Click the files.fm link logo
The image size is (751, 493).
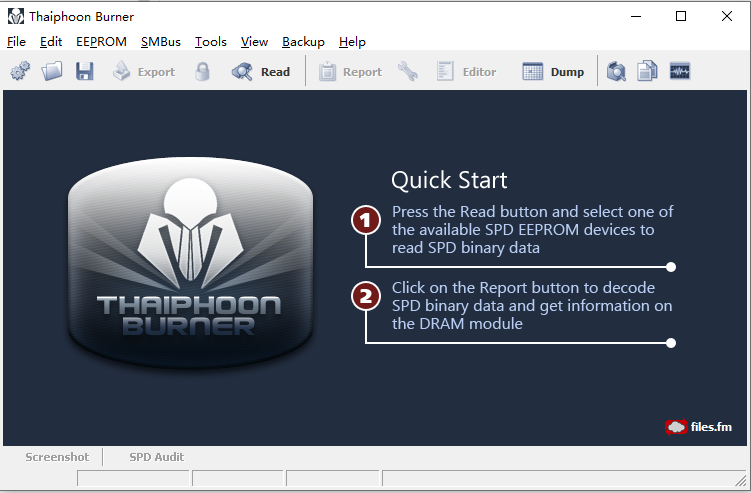tap(699, 427)
